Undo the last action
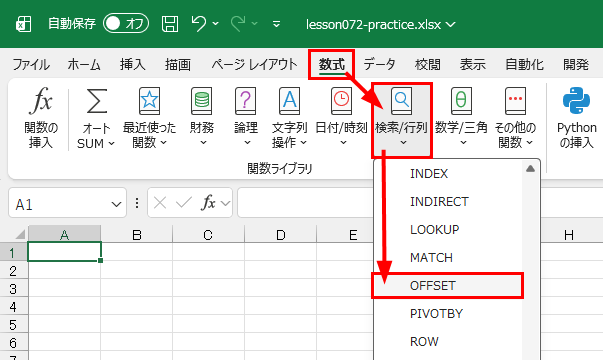Screen dimensions: 603x360 coord(199,24)
